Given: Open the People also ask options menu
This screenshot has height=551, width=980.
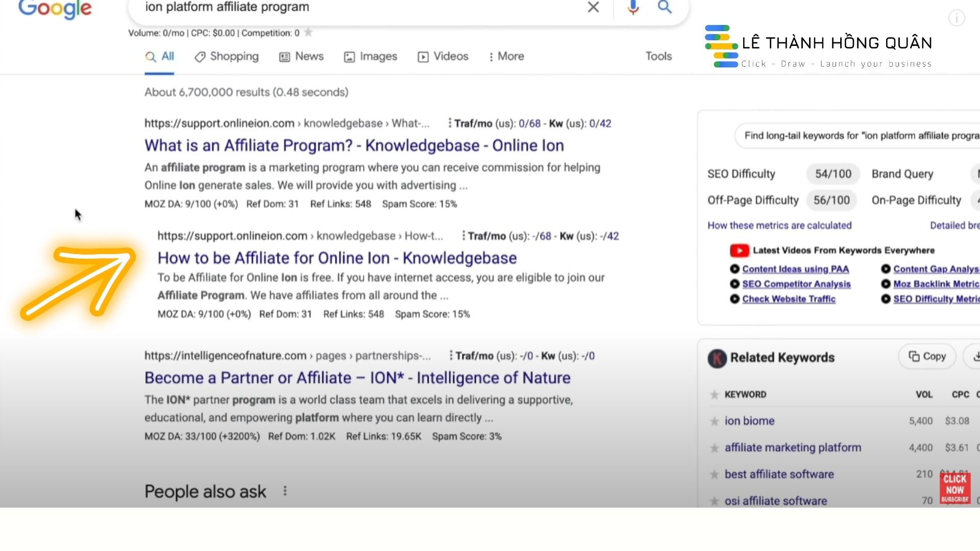Looking at the screenshot, I should 285,491.
